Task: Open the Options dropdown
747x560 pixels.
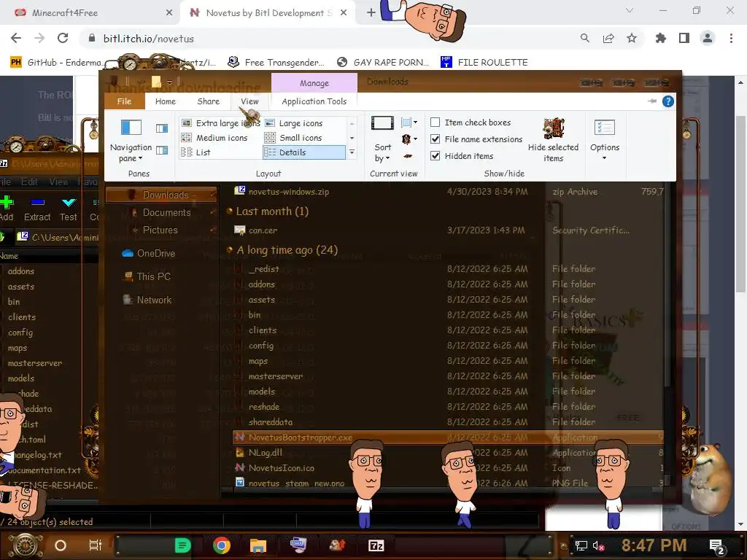Action: tap(605, 141)
